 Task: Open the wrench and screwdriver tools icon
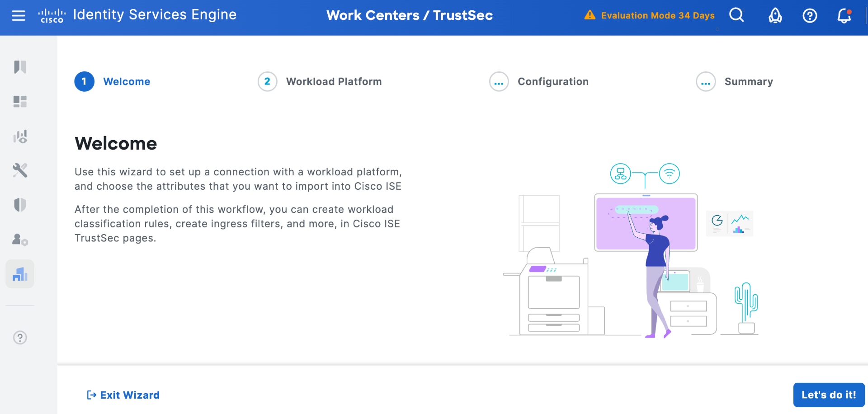tap(20, 170)
